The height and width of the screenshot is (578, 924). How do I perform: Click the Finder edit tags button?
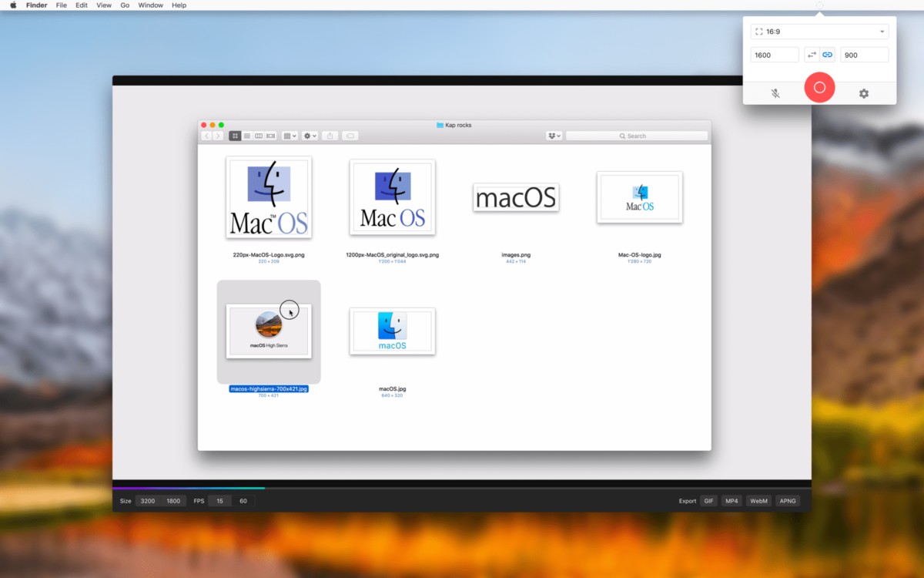[350, 136]
